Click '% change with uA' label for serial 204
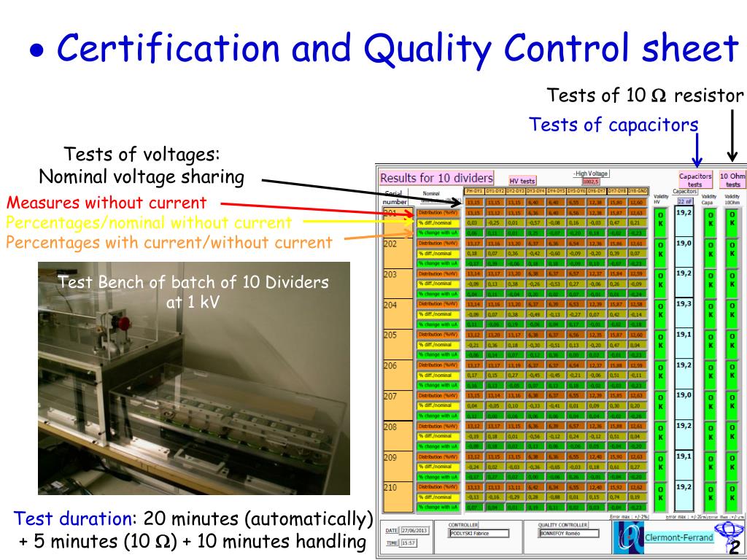747x560 pixels. [x=438, y=324]
